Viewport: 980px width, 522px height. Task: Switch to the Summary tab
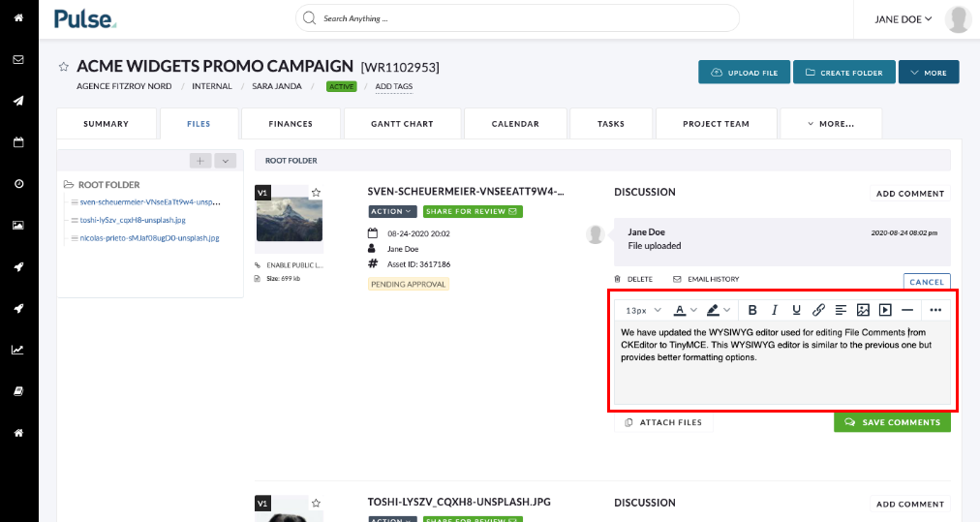(x=107, y=124)
